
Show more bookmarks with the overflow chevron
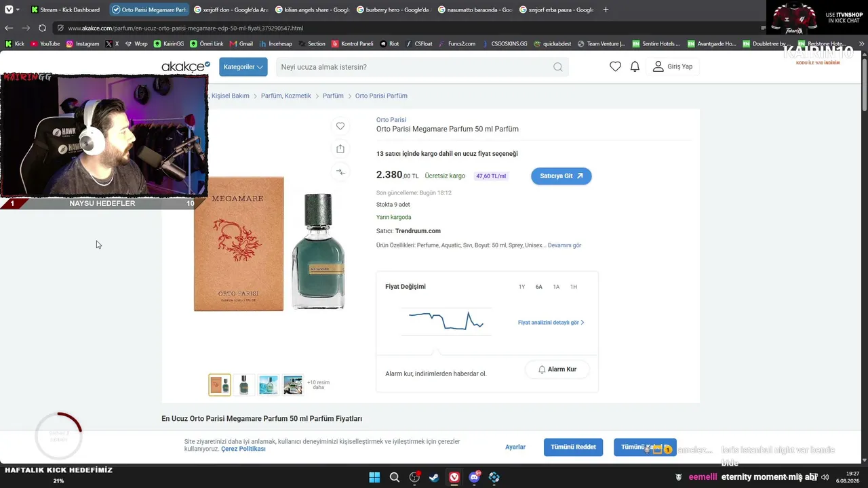(x=862, y=44)
